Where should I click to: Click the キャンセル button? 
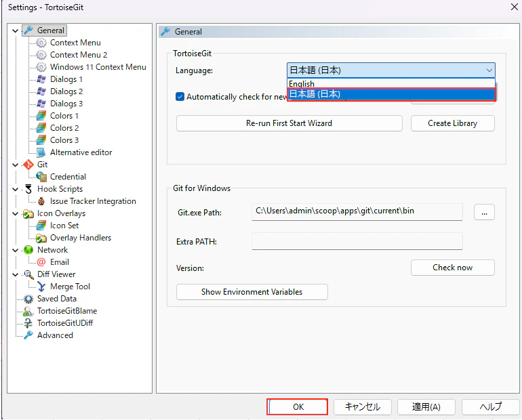362,406
